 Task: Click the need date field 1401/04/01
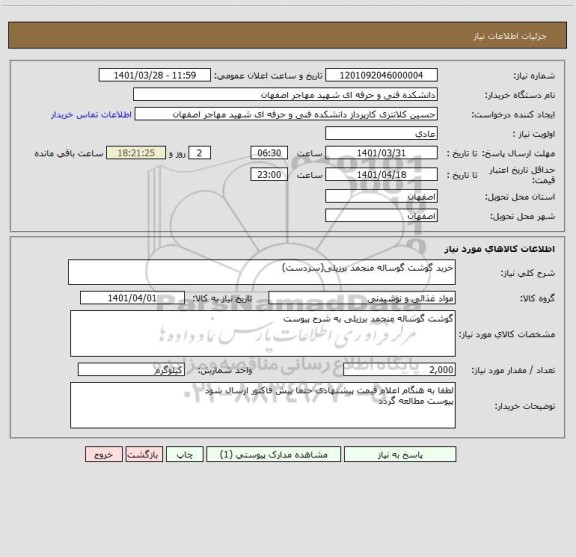tap(132, 298)
